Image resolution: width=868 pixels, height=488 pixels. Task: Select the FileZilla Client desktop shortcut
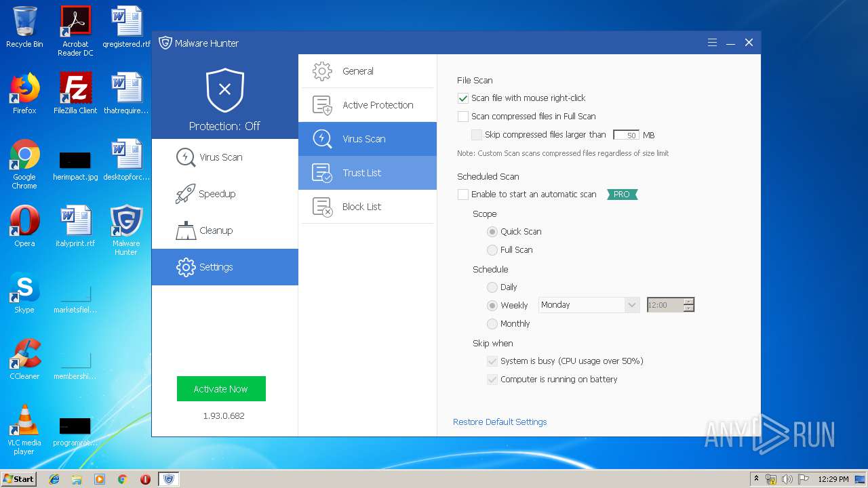click(x=75, y=94)
